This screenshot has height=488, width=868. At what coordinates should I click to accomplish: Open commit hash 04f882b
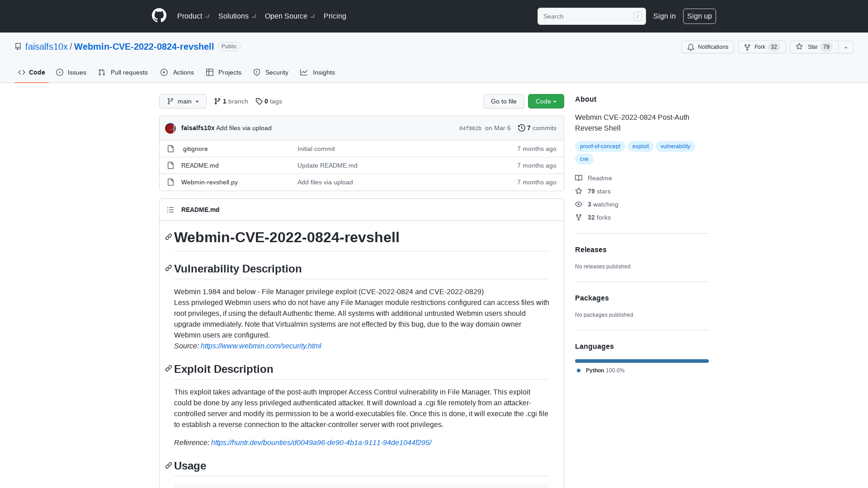470,128
